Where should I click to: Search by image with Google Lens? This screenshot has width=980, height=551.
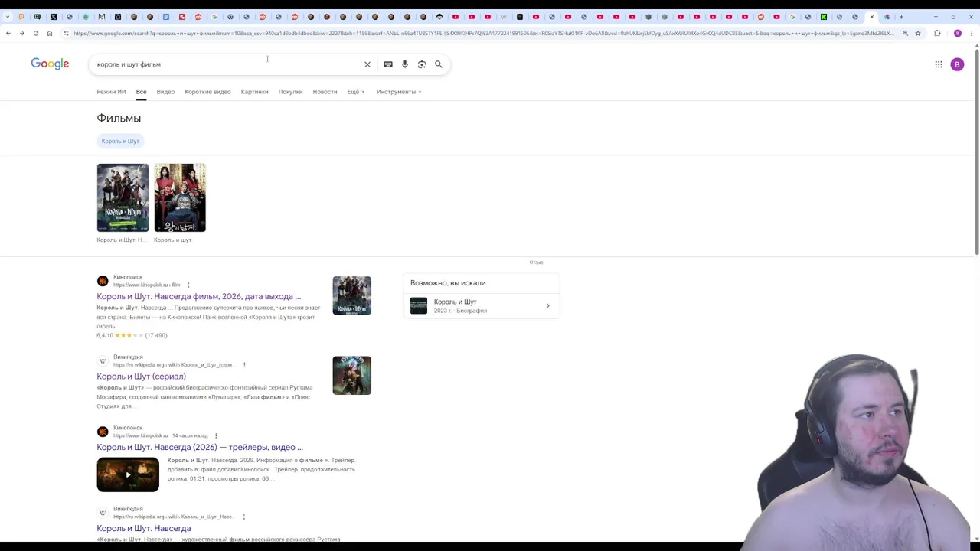click(x=422, y=64)
